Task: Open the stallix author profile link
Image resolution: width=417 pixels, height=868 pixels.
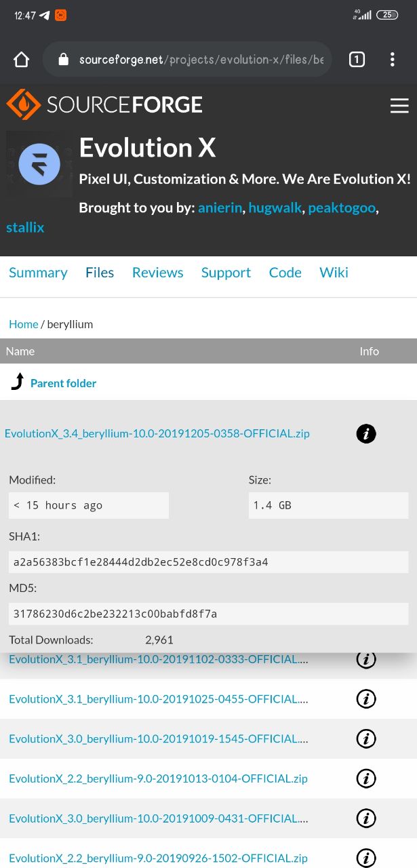Action: pyautogui.click(x=25, y=227)
